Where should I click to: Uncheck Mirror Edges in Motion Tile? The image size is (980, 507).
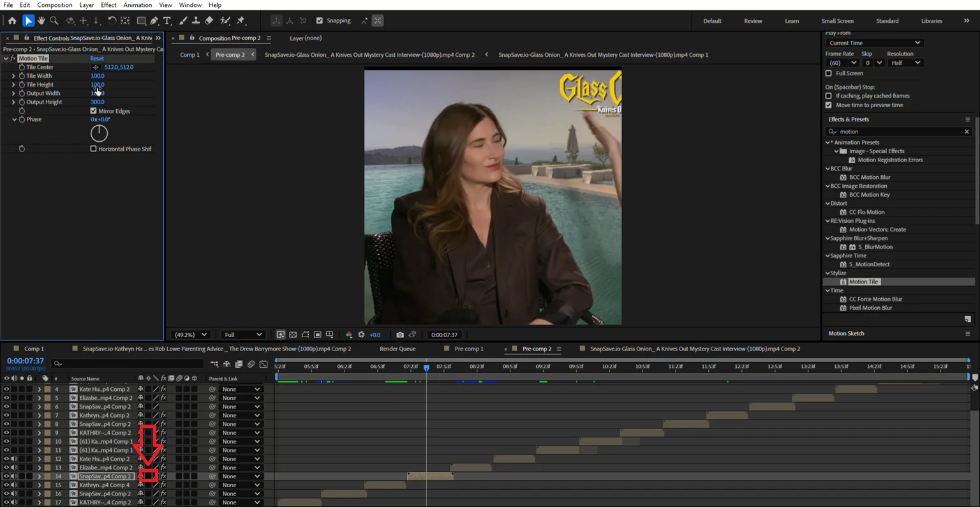(x=94, y=111)
